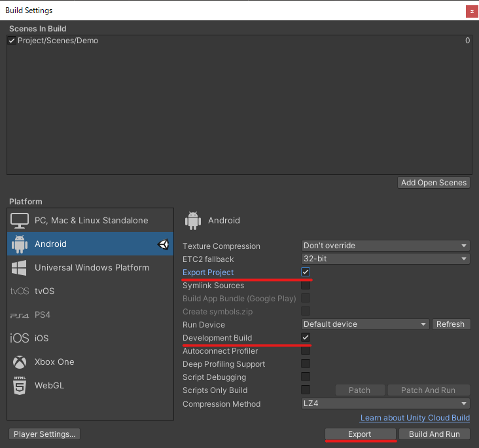Enable the Script Debugging checkbox
The image size is (479, 448).
pos(306,377)
